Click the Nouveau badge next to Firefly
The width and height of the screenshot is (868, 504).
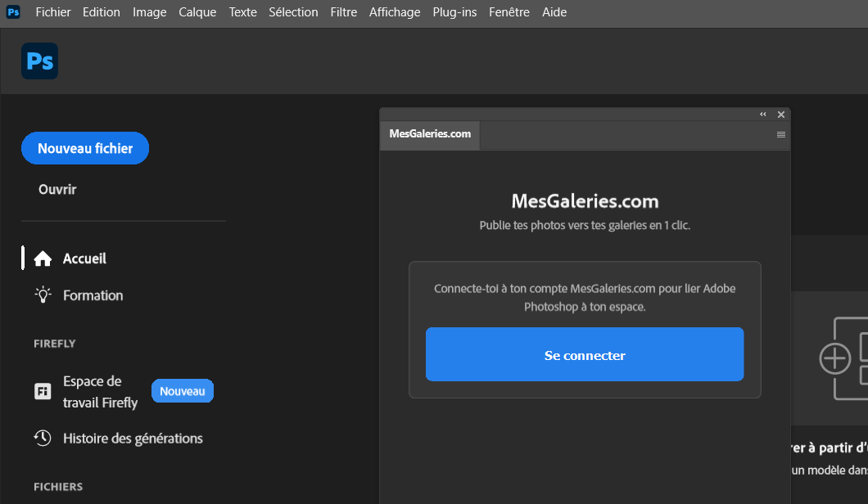click(182, 391)
